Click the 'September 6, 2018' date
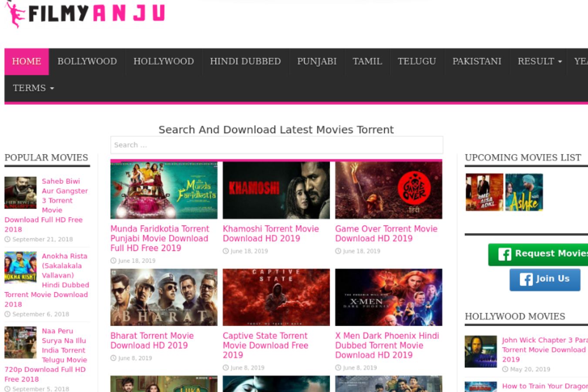This screenshot has width=588, height=392. click(41, 314)
